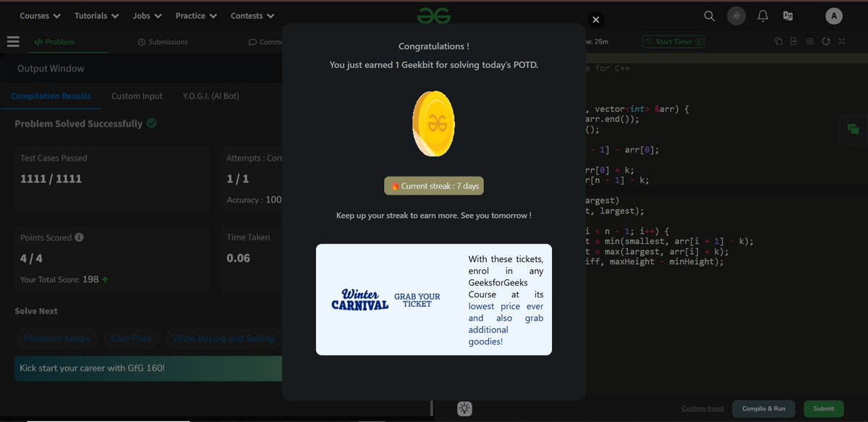Open the language translate icon
The height and width of the screenshot is (422, 868).
point(788,16)
